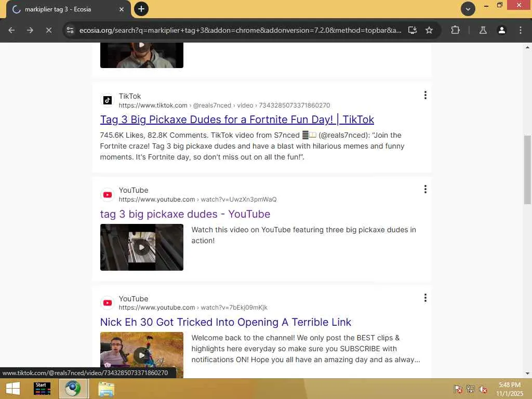The image size is (532, 399).
Task: Open the Chrome three-dot menu
Action: (521, 30)
